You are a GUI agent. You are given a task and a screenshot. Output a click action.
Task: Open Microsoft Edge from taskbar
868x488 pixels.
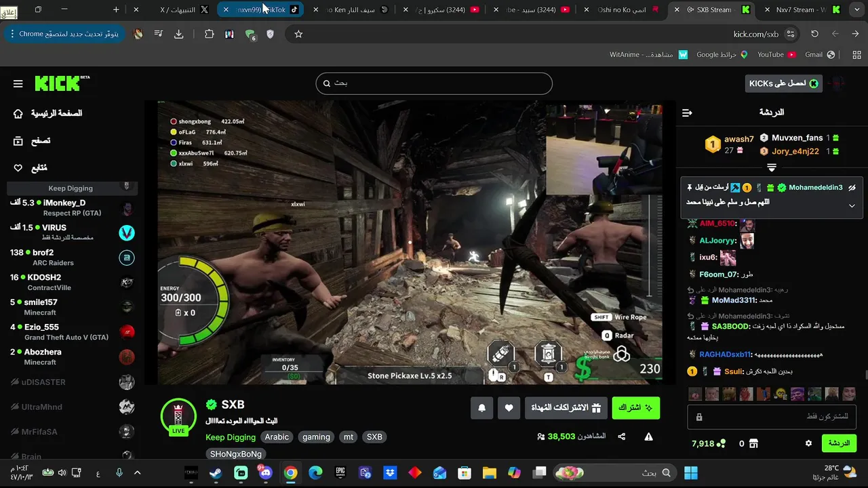point(315,473)
